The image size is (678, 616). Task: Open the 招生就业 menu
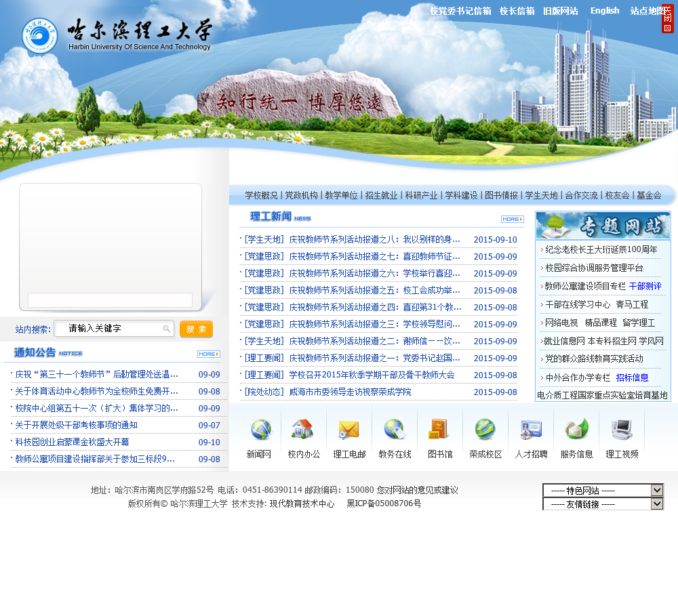[381, 195]
